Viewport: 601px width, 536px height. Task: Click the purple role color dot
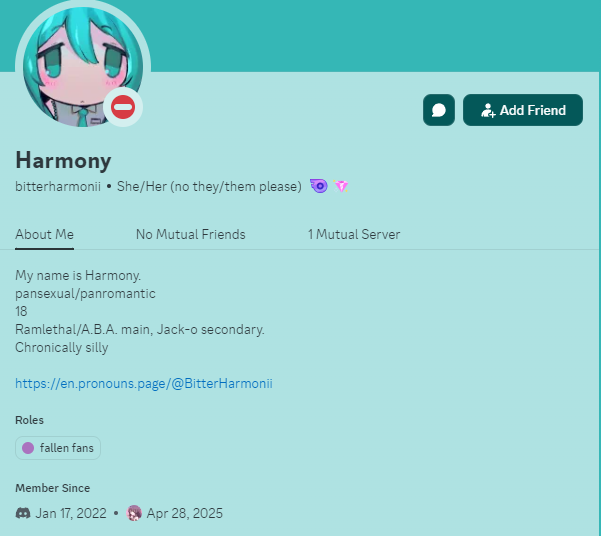(x=28, y=448)
